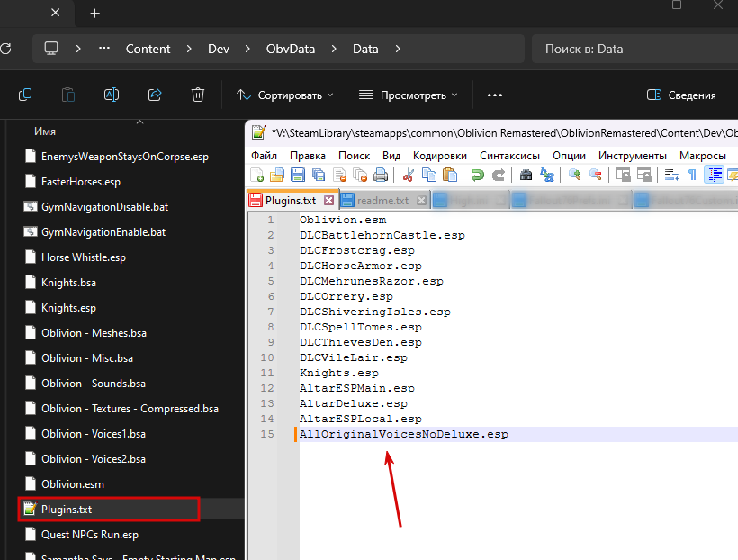This screenshot has height=560, width=738.
Task: Open the Макросы menu
Action: [x=702, y=156]
